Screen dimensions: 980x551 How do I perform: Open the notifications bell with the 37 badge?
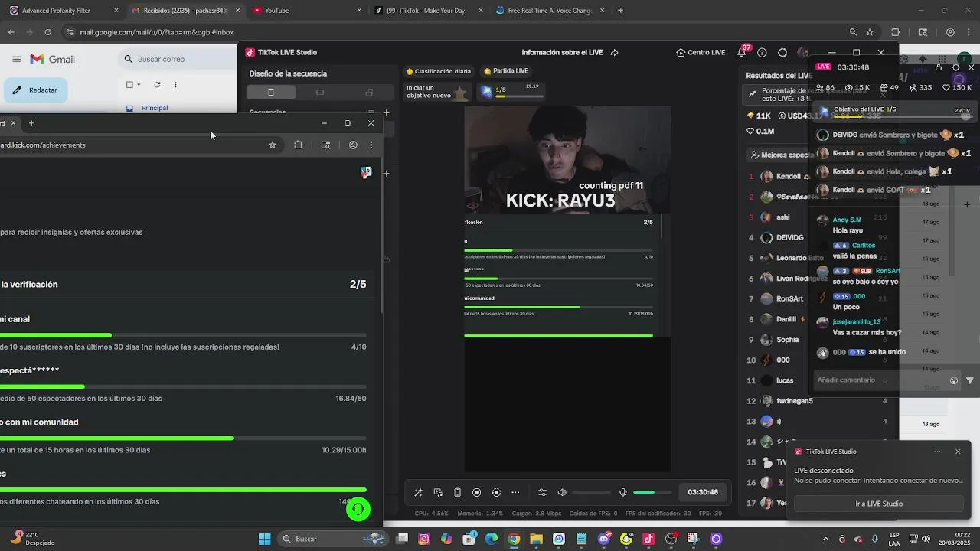coord(742,52)
